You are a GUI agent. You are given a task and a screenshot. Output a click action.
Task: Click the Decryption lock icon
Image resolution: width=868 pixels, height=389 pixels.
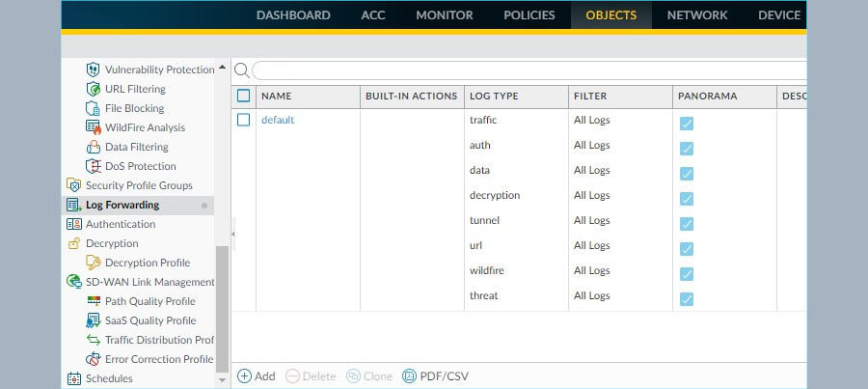coord(73,244)
